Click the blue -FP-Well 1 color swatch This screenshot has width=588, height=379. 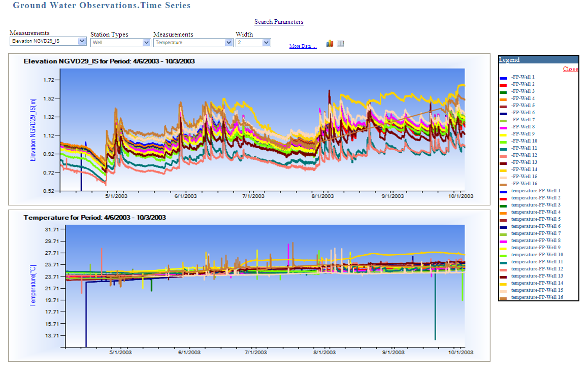coord(504,77)
